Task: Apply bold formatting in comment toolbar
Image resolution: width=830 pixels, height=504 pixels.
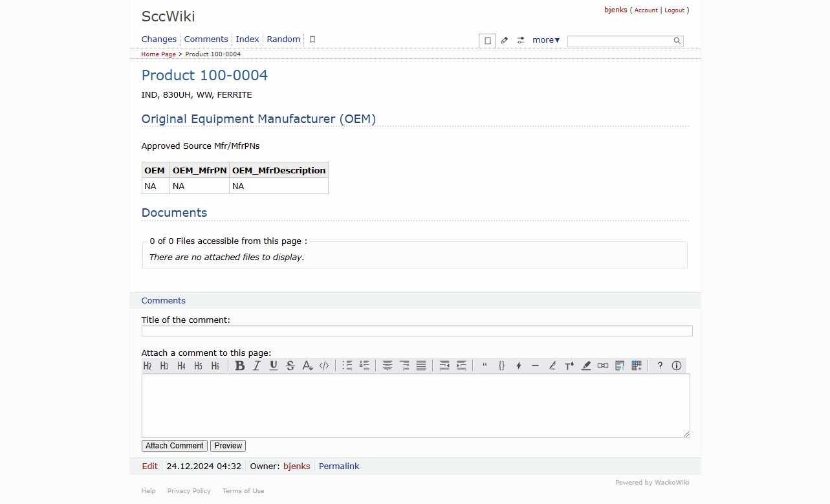Action: click(x=240, y=366)
